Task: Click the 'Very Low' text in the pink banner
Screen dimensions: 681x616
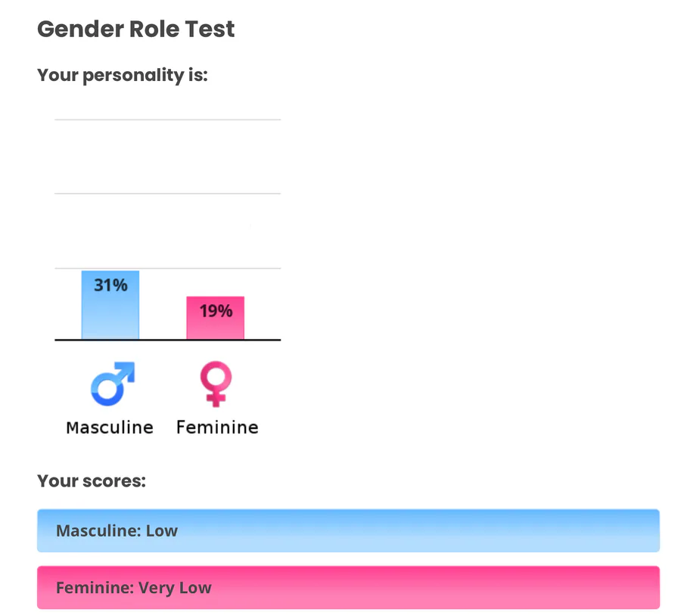Action: (x=175, y=588)
